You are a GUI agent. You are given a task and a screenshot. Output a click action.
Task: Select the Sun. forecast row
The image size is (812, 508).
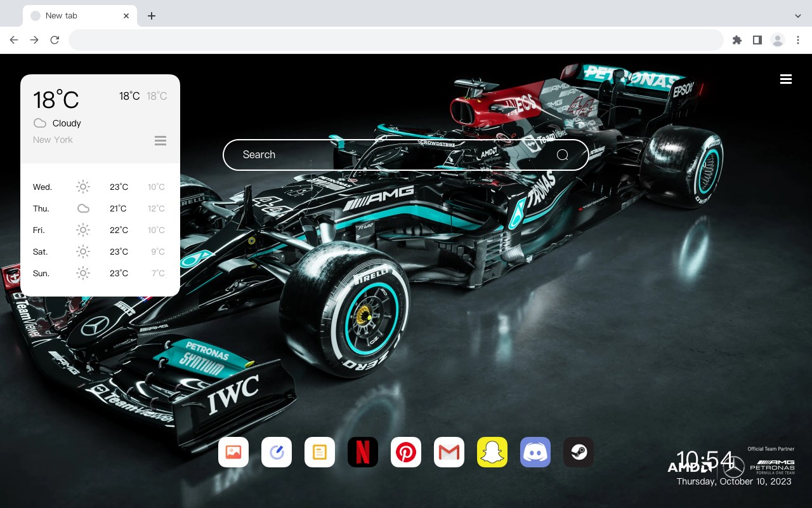pos(100,273)
